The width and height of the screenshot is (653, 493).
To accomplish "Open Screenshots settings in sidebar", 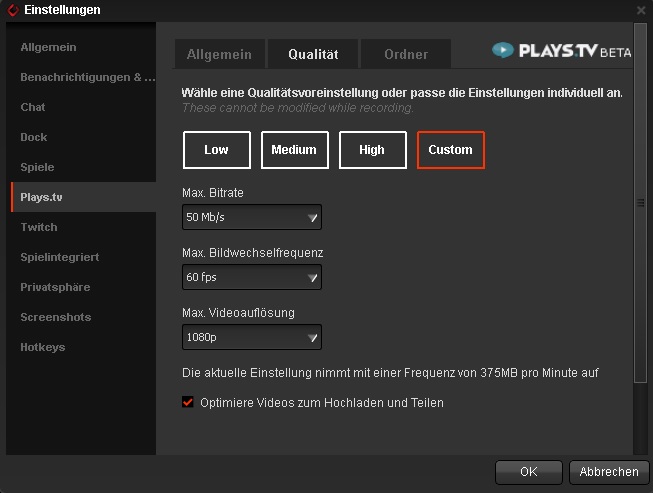I will [x=83, y=317].
